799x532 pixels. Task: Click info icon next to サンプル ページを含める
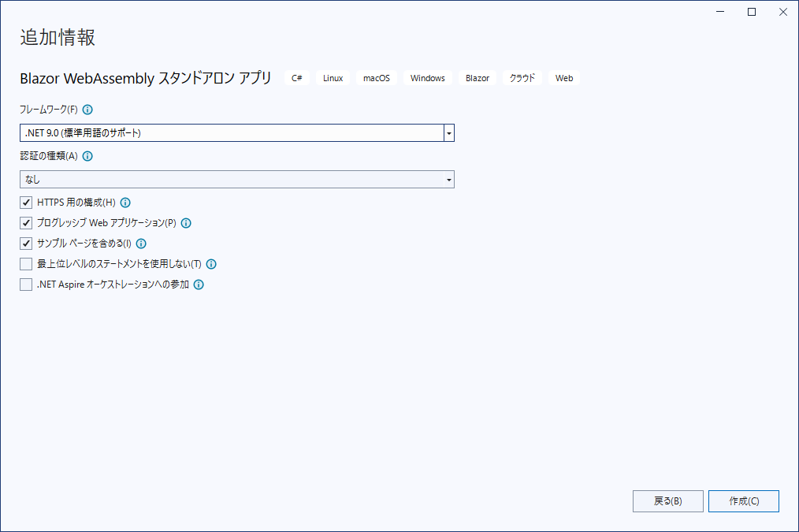click(141, 244)
